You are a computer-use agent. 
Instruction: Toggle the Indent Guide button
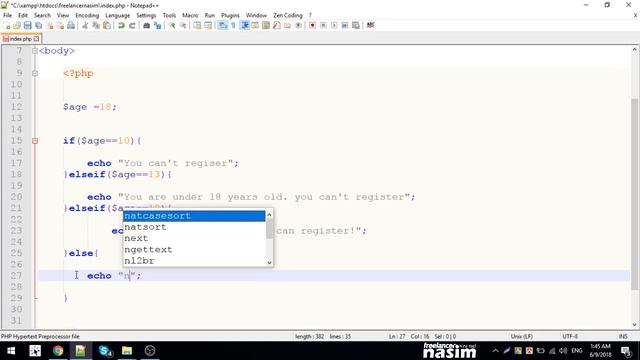point(244,25)
